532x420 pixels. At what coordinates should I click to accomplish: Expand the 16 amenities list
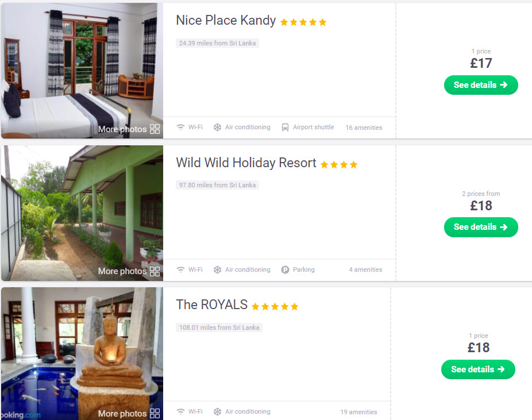(x=364, y=128)
